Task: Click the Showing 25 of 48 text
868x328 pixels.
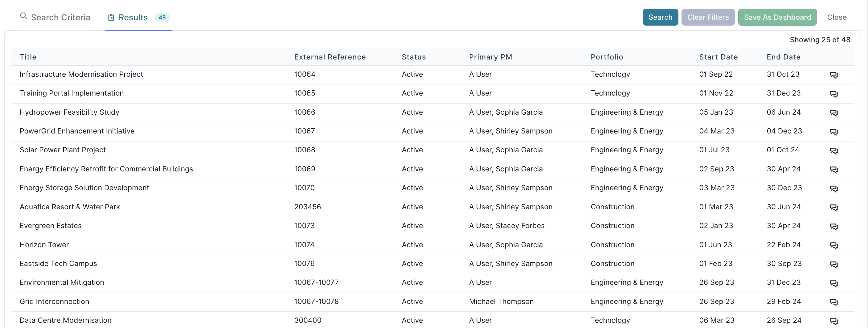Action: pyautogui.click(x=820, y=40)
